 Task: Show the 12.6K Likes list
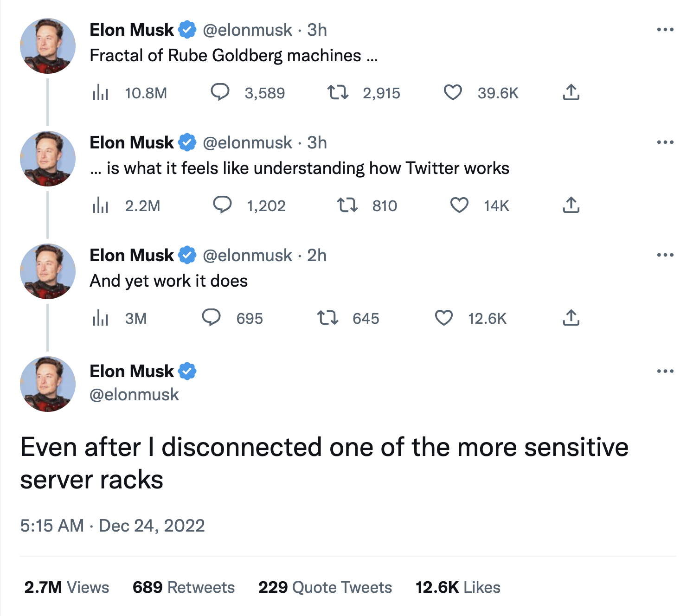tap(458, 587)
